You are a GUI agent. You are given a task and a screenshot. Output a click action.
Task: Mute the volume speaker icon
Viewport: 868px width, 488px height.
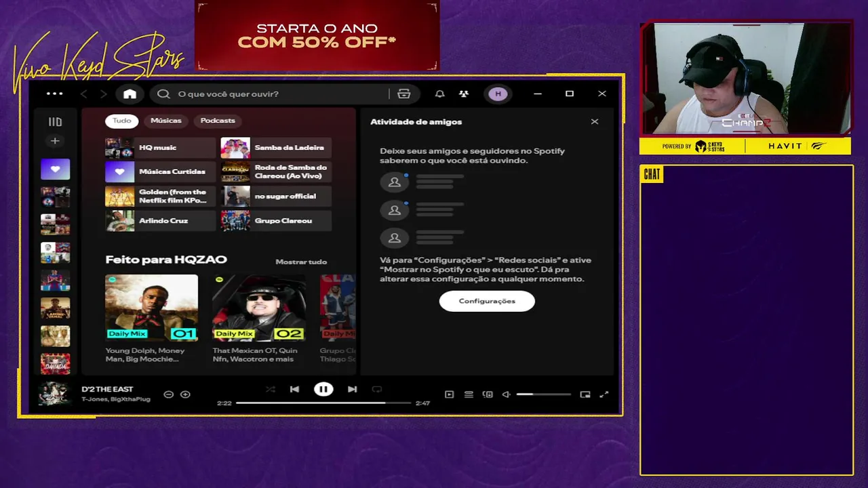(x=506, y=394)
